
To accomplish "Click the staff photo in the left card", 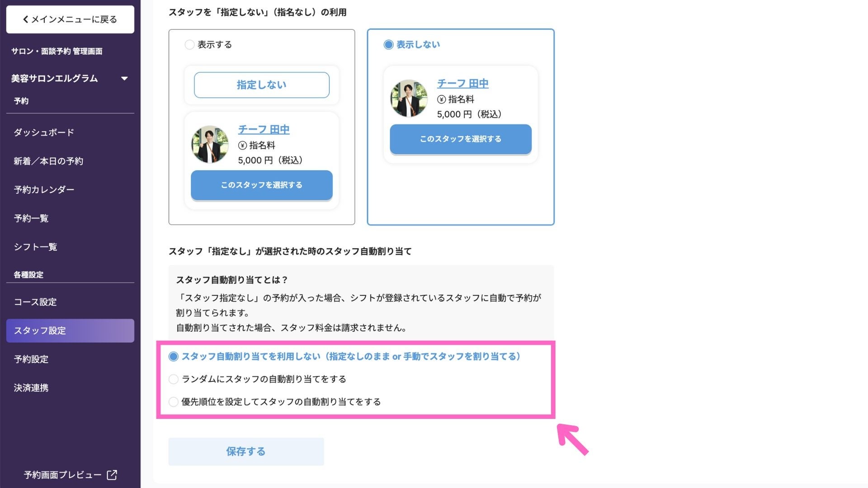I will [x=210, y=145].
